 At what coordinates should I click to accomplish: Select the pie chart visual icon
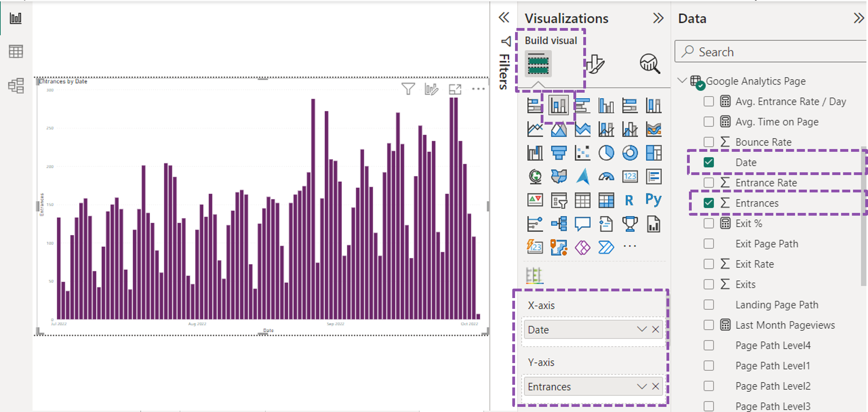[606, 153]
